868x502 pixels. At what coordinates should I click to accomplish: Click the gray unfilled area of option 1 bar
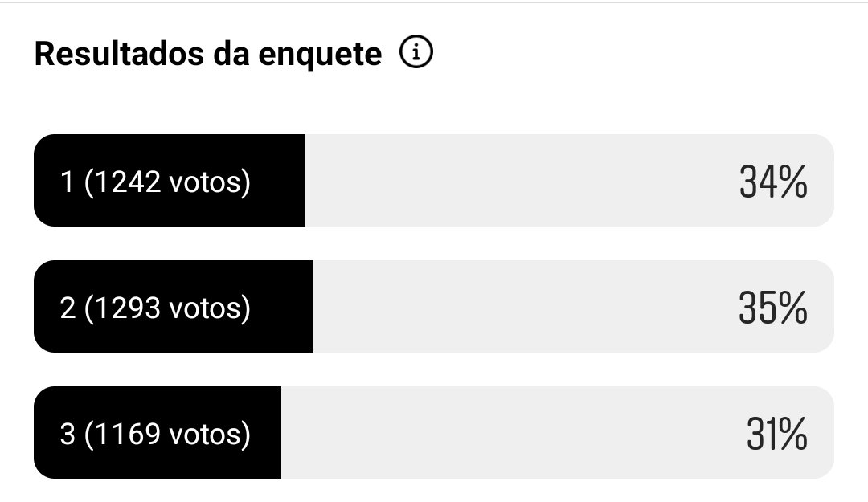(x=514, y=181)
